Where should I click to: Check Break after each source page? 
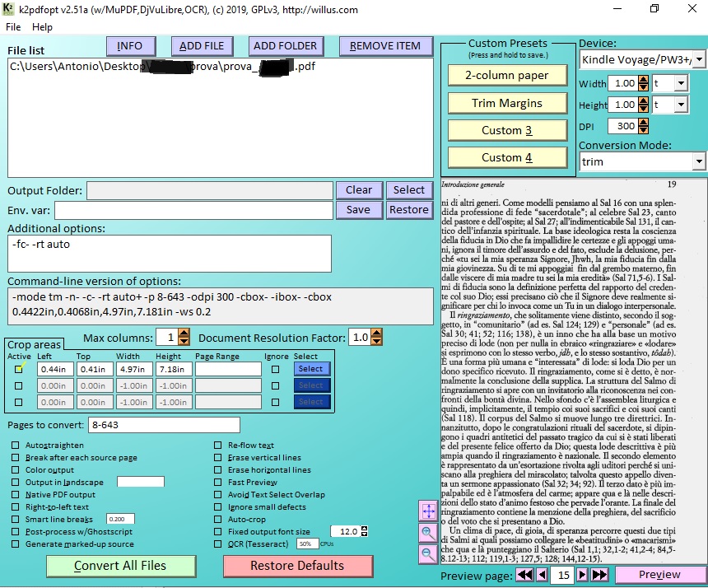tap(16, 458)
